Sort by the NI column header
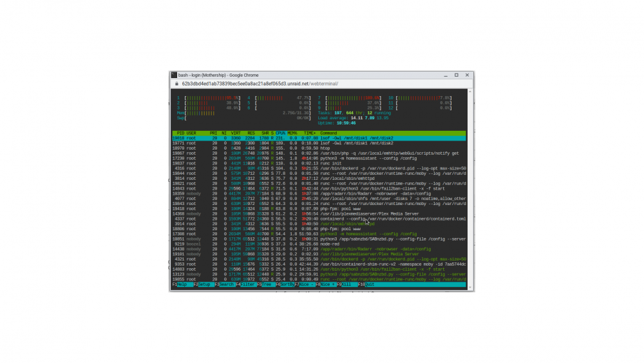Viewport: 644px width, 363px height. click(x=224, y=133)
